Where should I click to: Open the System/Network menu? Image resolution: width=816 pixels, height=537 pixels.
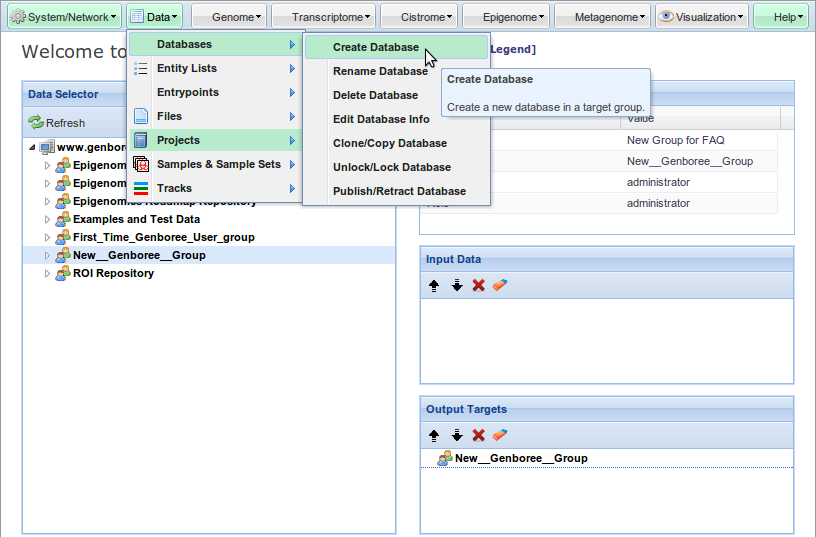(64, 17)
